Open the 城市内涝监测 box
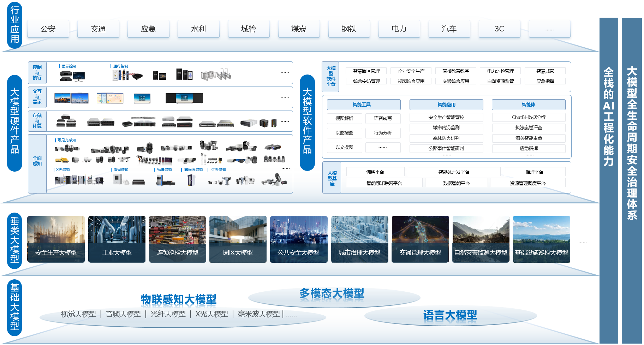The image size is (644, 345). coord(446,127)
